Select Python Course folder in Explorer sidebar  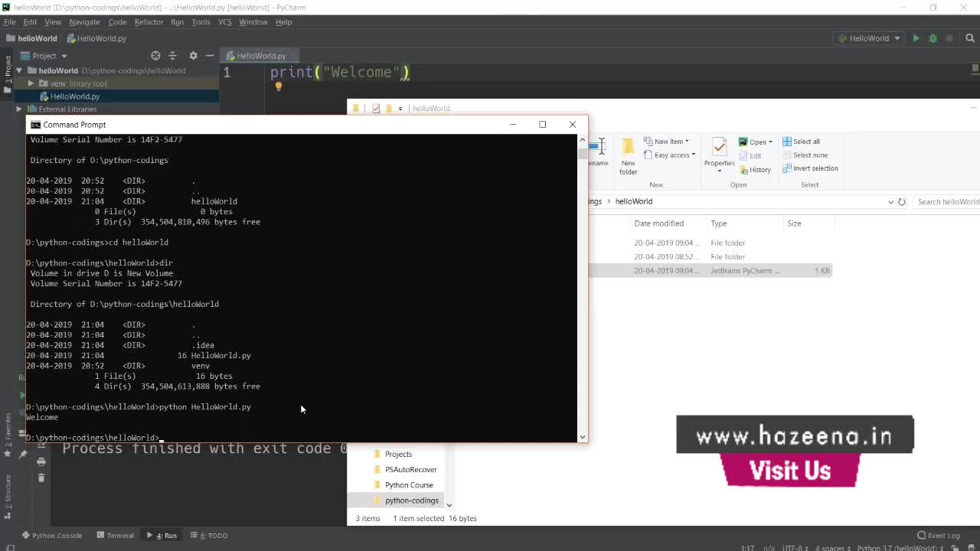(x=409, y=485)
